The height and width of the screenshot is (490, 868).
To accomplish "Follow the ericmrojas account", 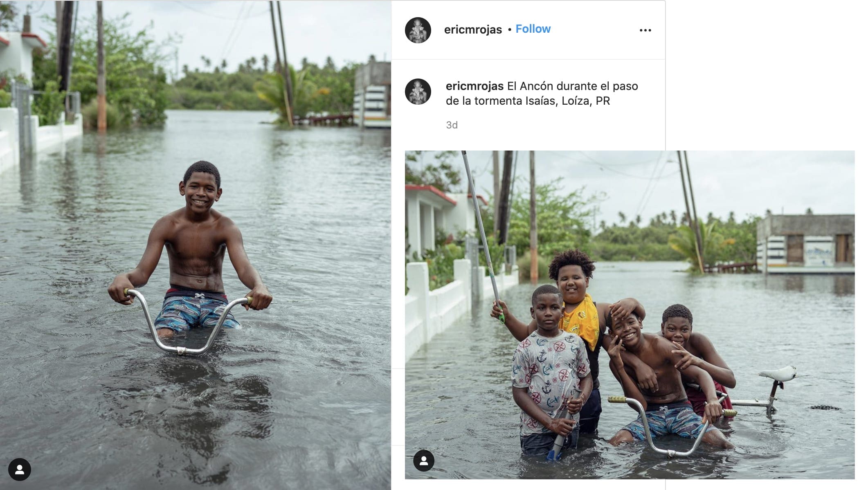I will pos(533,29).
